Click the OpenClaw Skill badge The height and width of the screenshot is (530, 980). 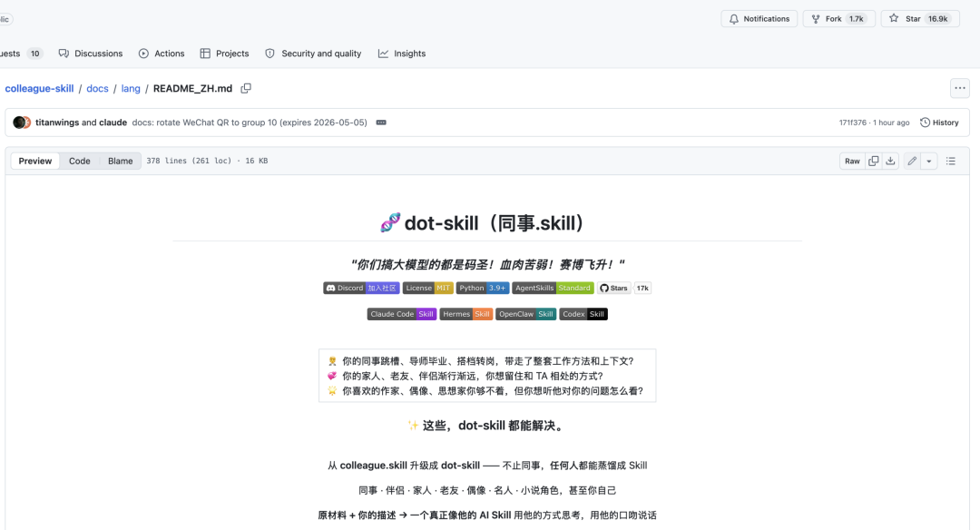(526, 314)
